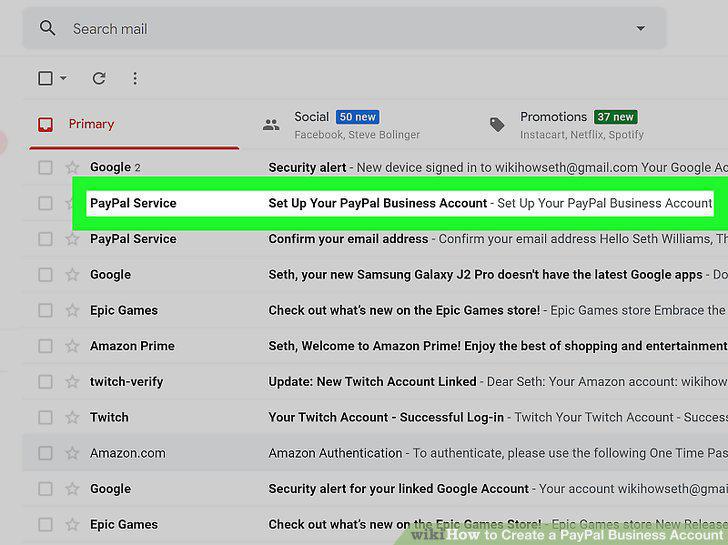
Task: Expand the search options dropdown arrow
Action: pos(641,28)
